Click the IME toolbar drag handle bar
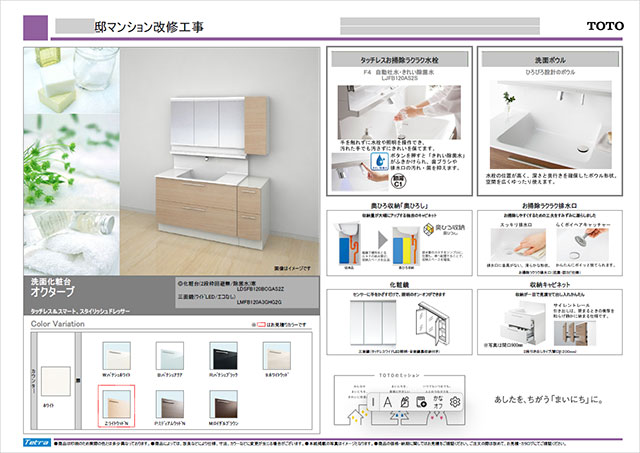640x453 pixels. tap(373, 402)
